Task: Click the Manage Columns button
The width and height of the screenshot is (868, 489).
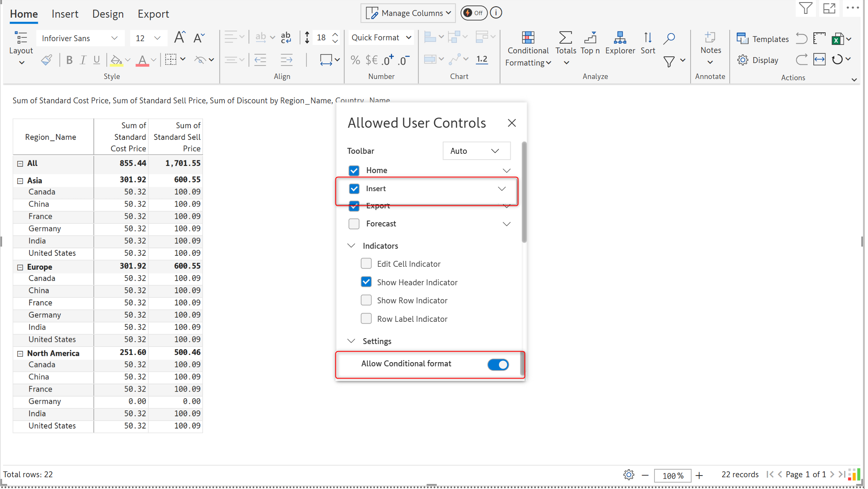Action: click(408, 13)
